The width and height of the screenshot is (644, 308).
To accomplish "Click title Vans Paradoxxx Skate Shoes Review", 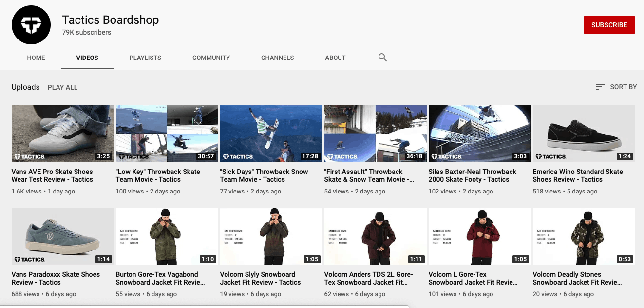I will click(56, 278).
